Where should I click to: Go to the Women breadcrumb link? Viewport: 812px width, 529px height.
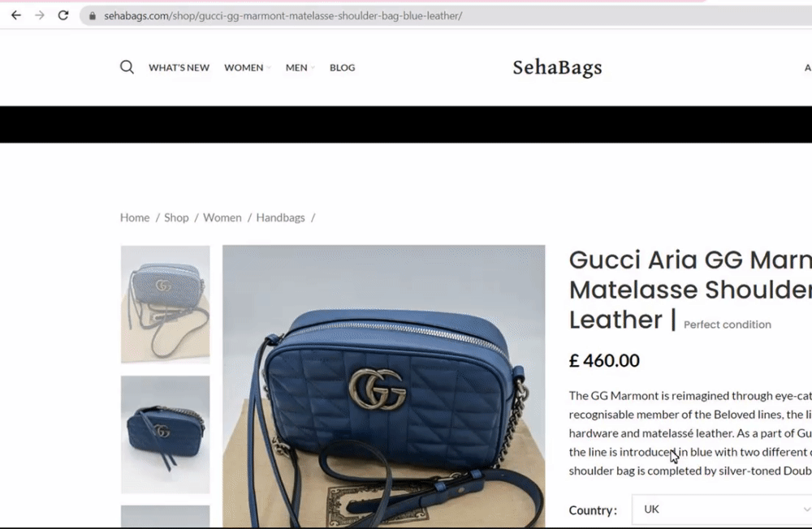tap(222, 218)
